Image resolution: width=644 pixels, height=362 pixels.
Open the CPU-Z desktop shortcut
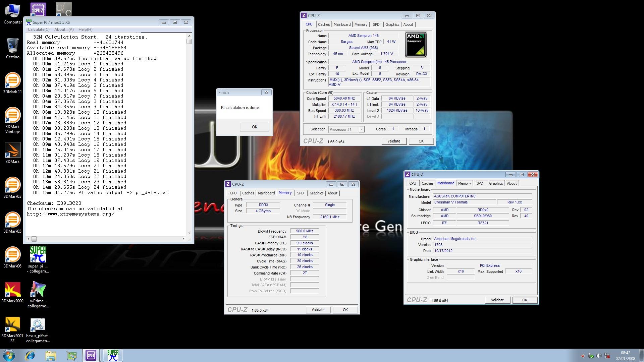38,9
